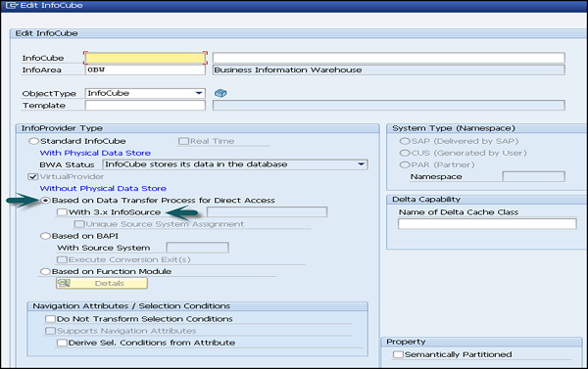Screen dimensions: 588x369
Task: Check Do Not Transform Selection Conditions
Action: [x=50, y=319]
